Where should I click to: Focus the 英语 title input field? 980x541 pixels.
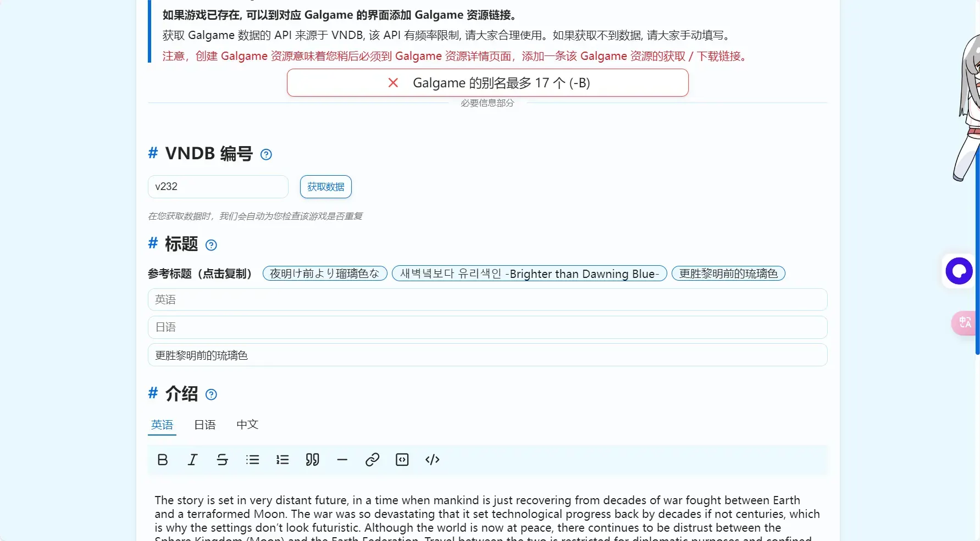(488, 300)
